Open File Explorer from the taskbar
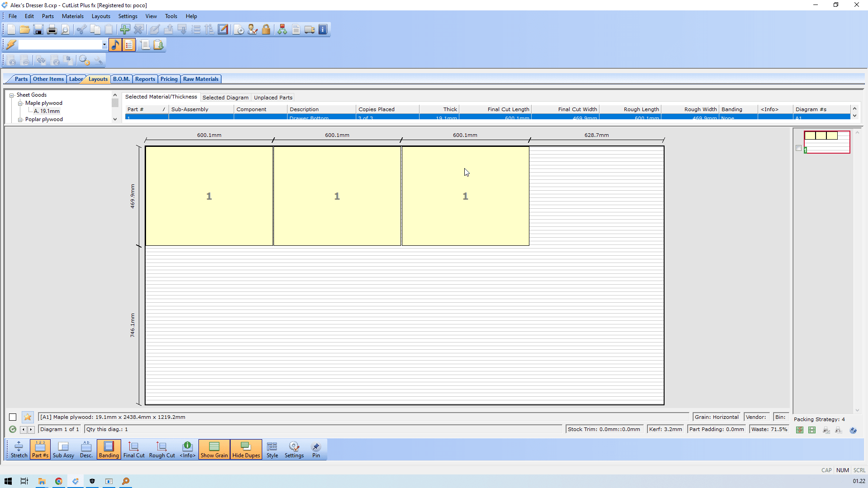This screenshot has width=868, height=488. tap(42, 481)
